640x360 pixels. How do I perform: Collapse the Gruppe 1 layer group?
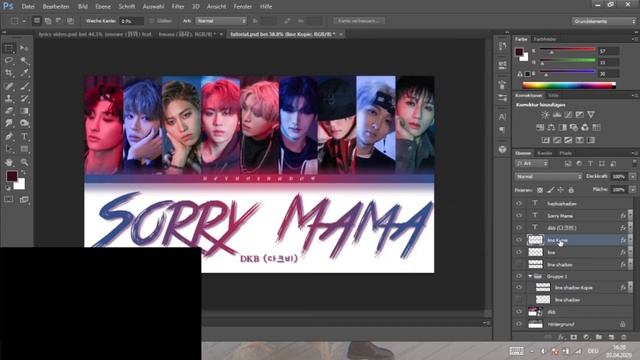tap(530, 276)
